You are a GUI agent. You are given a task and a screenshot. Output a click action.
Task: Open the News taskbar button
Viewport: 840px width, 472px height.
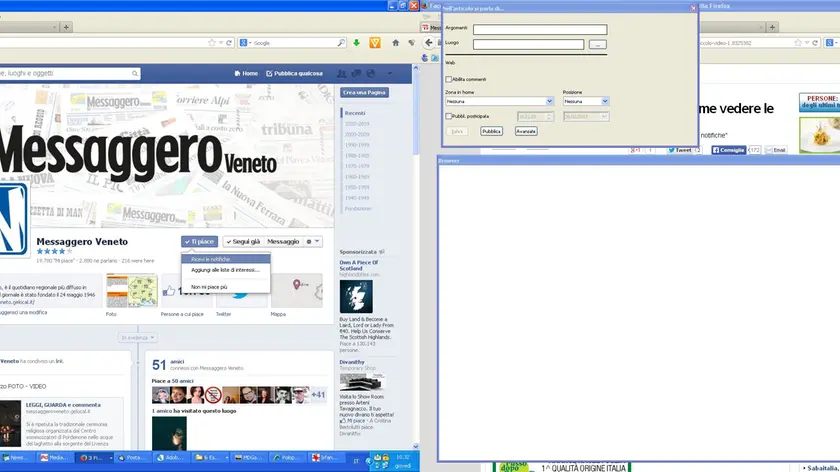[x=15, y=458]
